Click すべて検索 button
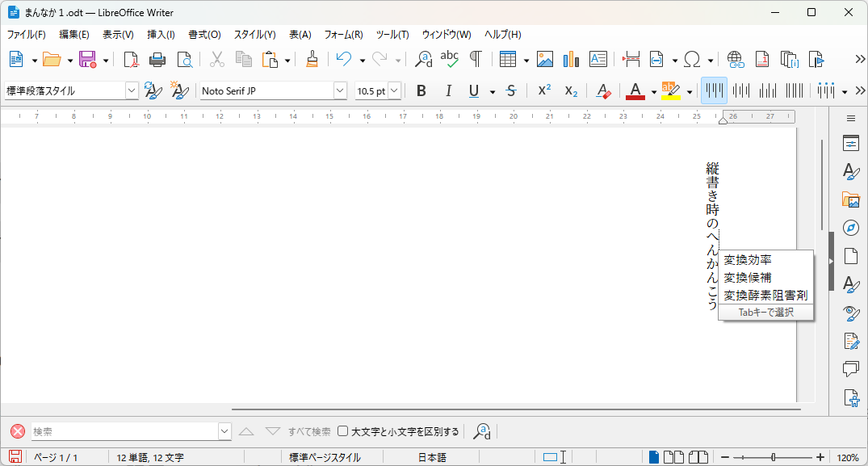868x466 pixels. point(309,431)
